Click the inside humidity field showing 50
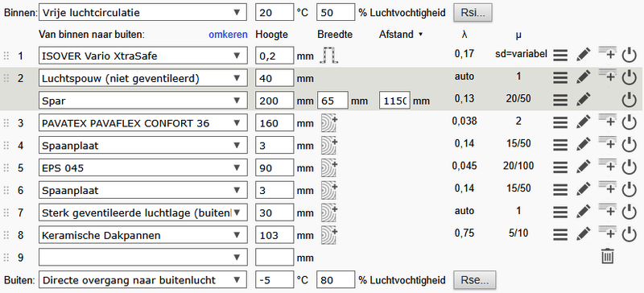This screenshot has height=293, width=644. (x=336, y=12)
